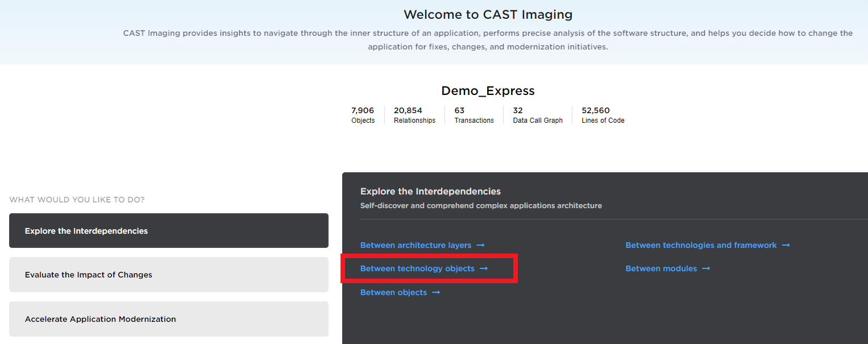The width and height of the screenshot is (868, 344).
Task: Click arrow icon after Between architecture layers
Action: point(480,245)
